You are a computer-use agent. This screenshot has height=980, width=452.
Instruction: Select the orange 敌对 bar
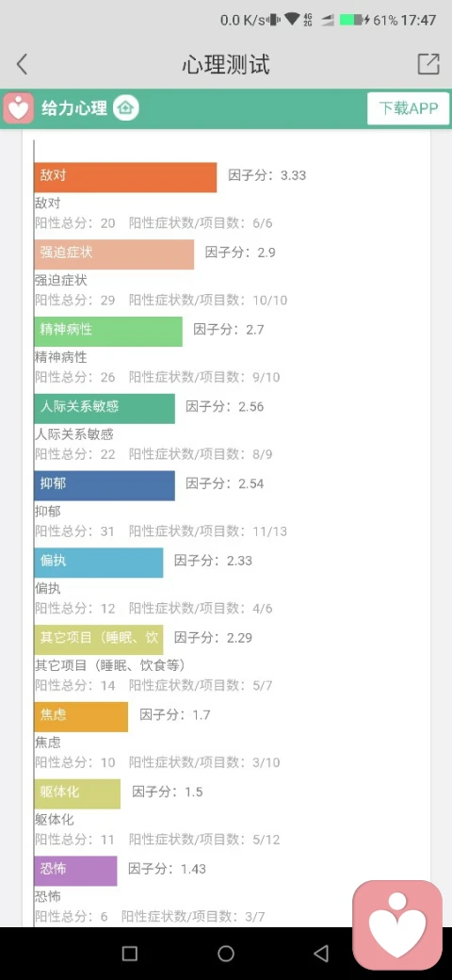click(125, 177)
